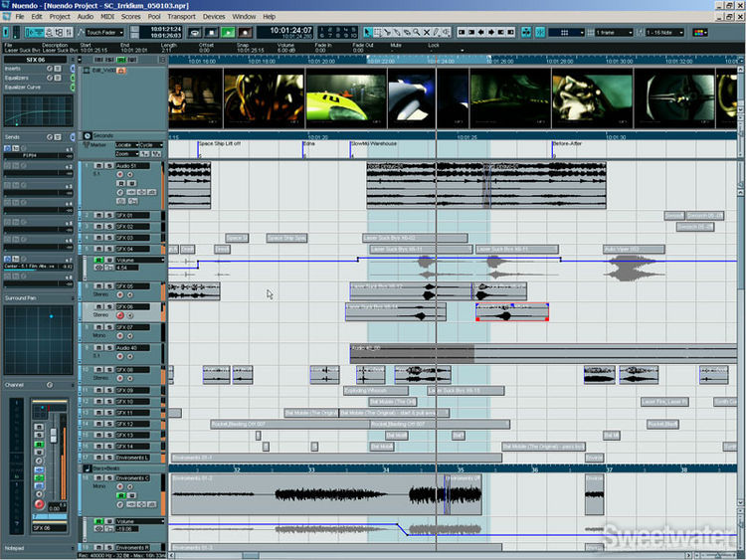The image size is (746, 560).
Task: Select the Space Ship Lift off marker
Action: tap(219, 144)
